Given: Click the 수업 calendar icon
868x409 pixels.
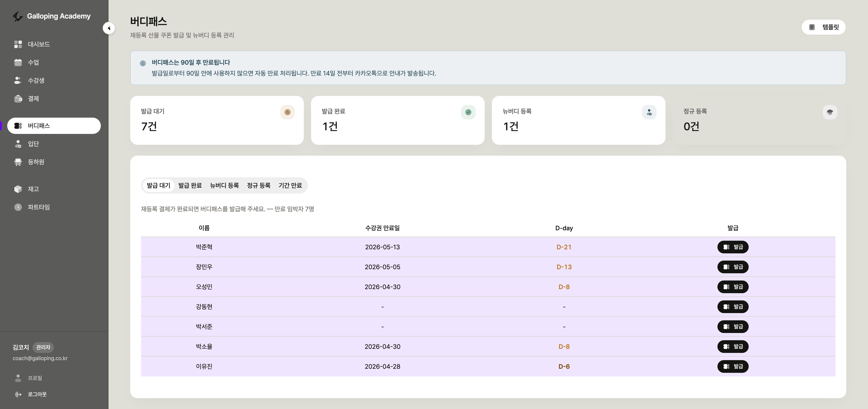Looking at the screenshot, I should [18, 62].
